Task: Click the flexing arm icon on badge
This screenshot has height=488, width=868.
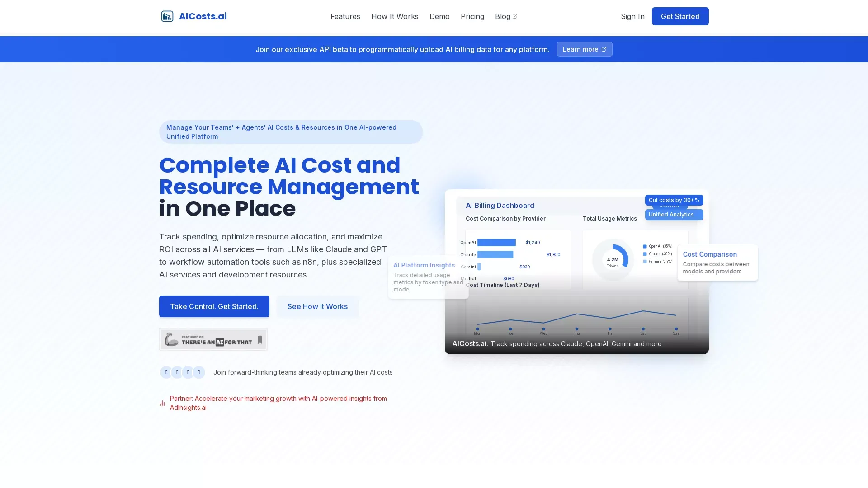Action: click(171, 339)
